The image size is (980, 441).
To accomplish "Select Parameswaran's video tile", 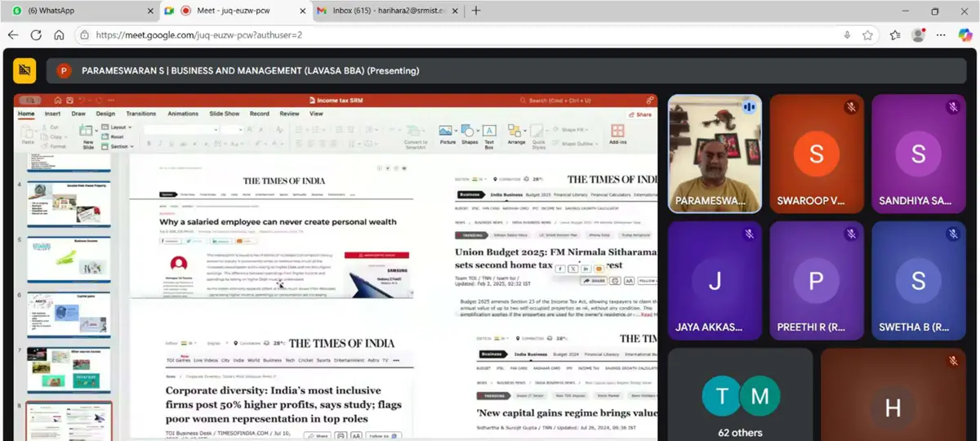I will tap(715, 154).
